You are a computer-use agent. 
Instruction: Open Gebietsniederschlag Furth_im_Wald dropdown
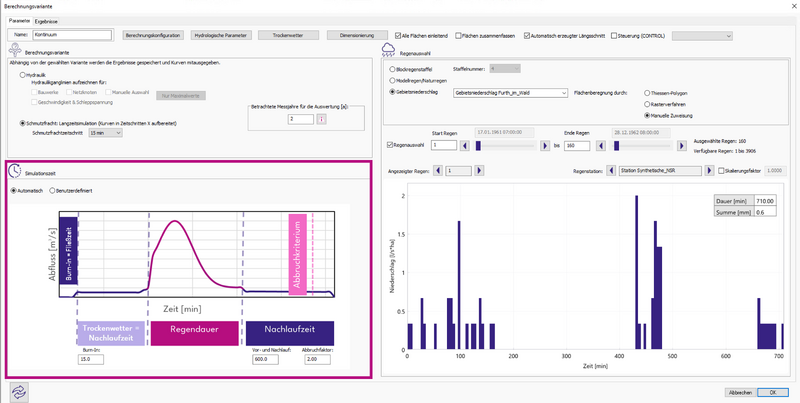coord(510,93)
